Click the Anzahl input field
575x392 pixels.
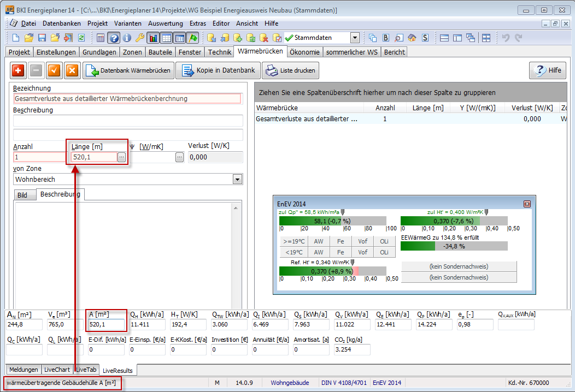click(39, 157)
